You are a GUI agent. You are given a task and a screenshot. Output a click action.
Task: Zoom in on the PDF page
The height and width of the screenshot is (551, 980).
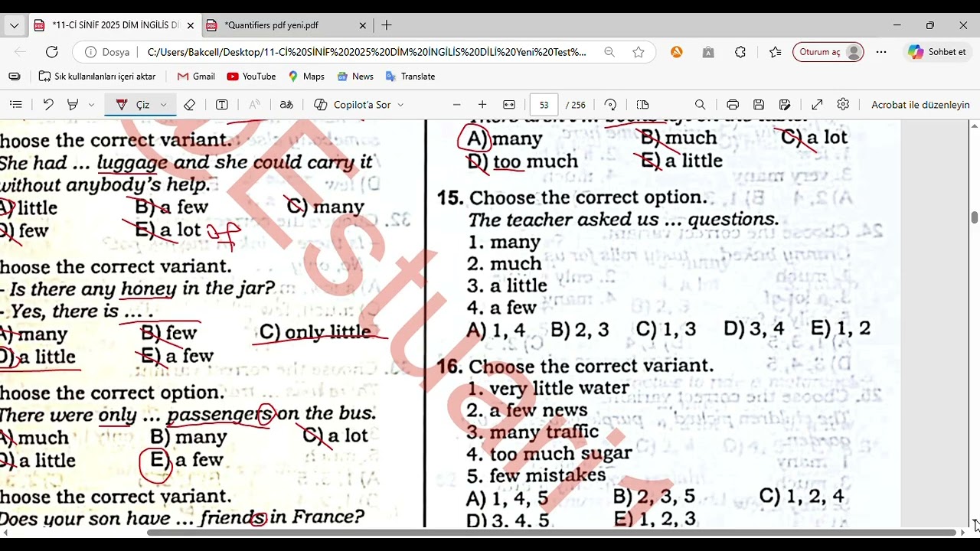point(482,105)
